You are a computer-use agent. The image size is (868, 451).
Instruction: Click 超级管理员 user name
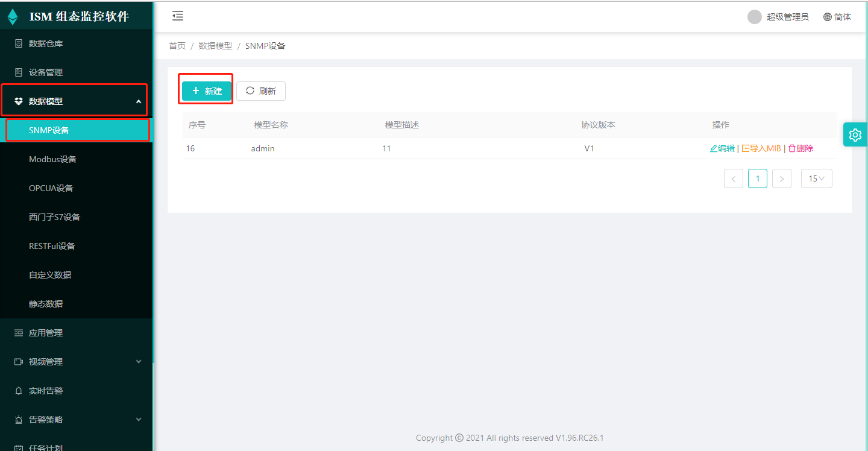click(x=788, y=17)
